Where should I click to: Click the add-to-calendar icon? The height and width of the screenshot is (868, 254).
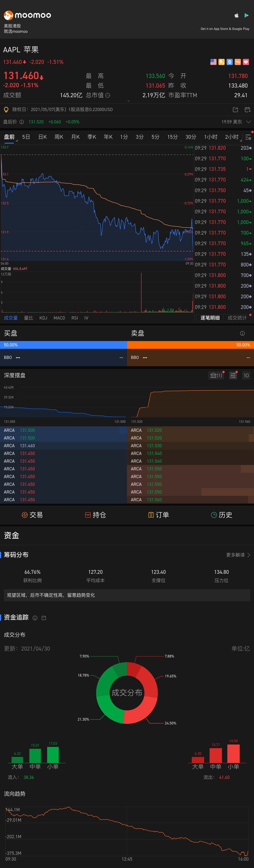pyautogui.click(x=248, y=110)
